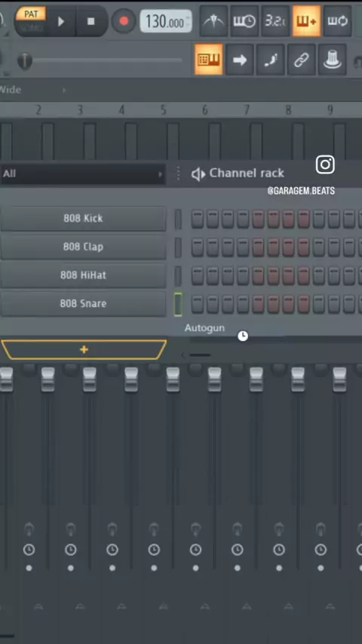Toggle typing keyboard to piano icon

tap(209, 60)
